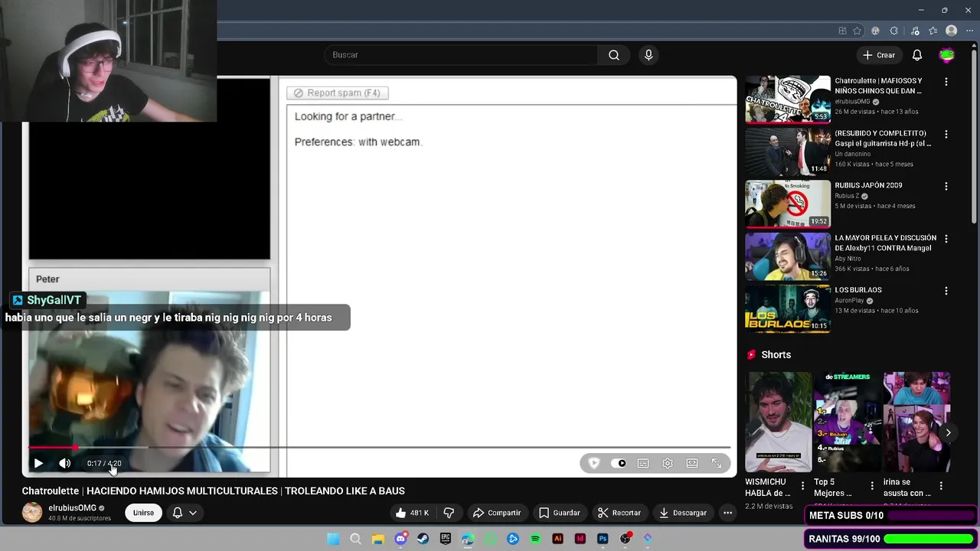The image size is (980, 551).
Task: Open Spotify from the taskbar
Action: 535,539
